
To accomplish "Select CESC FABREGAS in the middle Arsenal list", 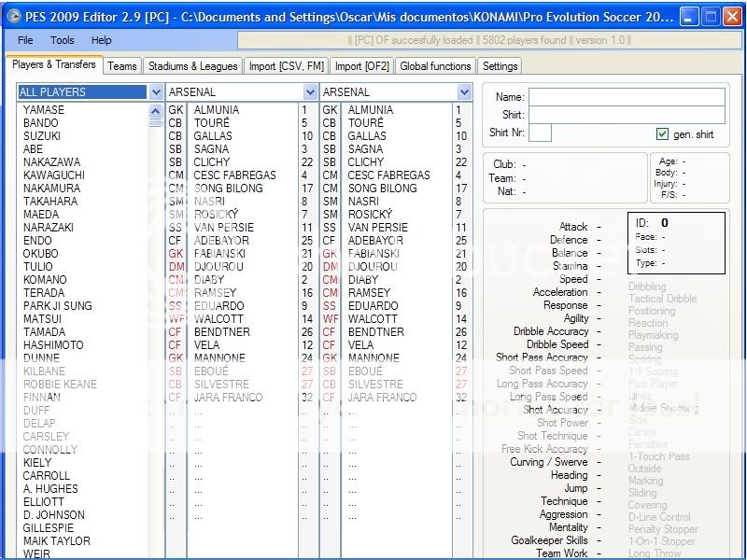I will [x=234, y=175].
